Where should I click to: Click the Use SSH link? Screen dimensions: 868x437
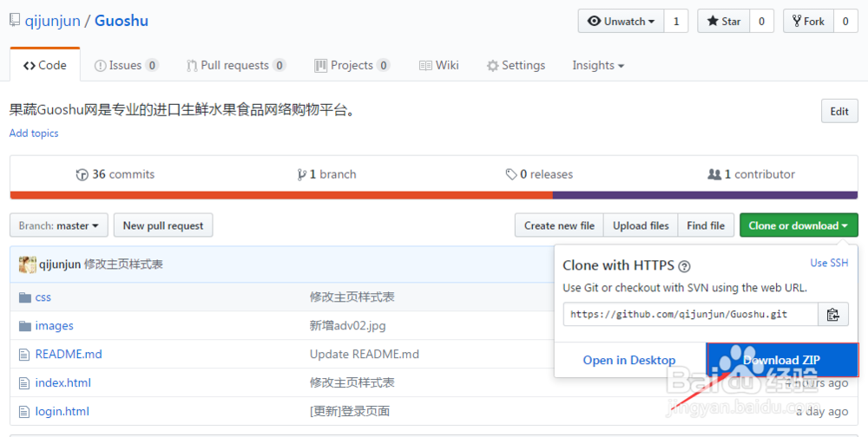tap(829, 264)
